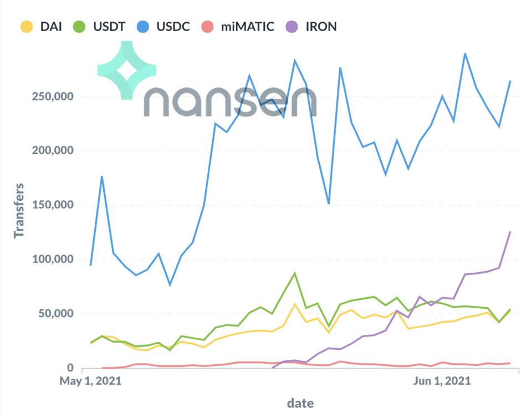Screen dimensions: 532x418
Task: Click the 150,000 y-axis tick label
Action: 52,205
